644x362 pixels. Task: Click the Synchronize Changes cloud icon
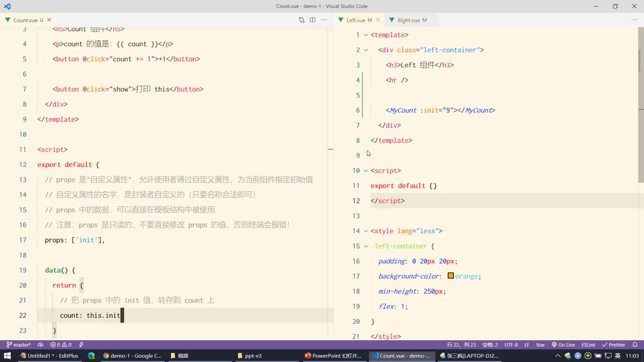(x=40, y=345)
